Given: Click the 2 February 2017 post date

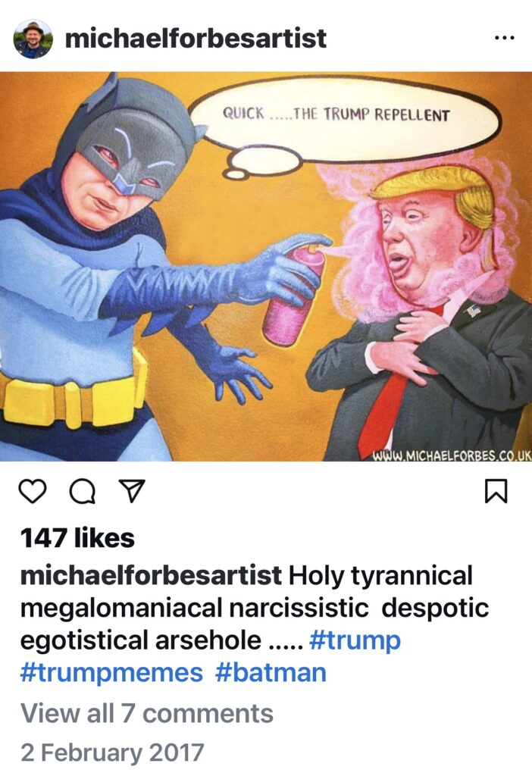Looking at the screenshot, I should (x=112, y=753).
